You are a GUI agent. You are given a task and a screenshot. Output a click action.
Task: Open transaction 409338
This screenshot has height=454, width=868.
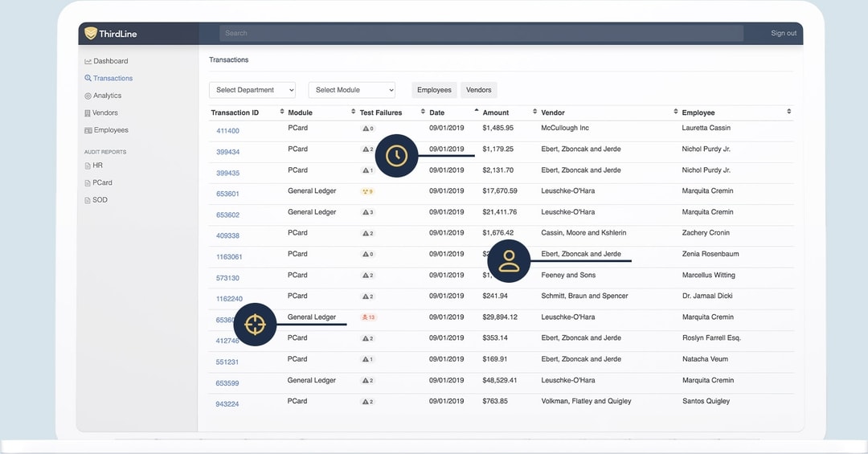point(227,236)
